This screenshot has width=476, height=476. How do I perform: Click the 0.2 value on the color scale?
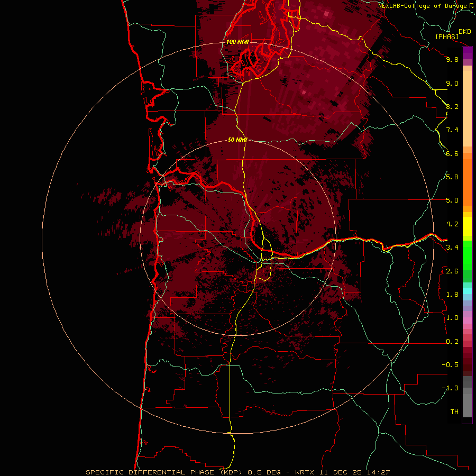click(x=452, y=342)
